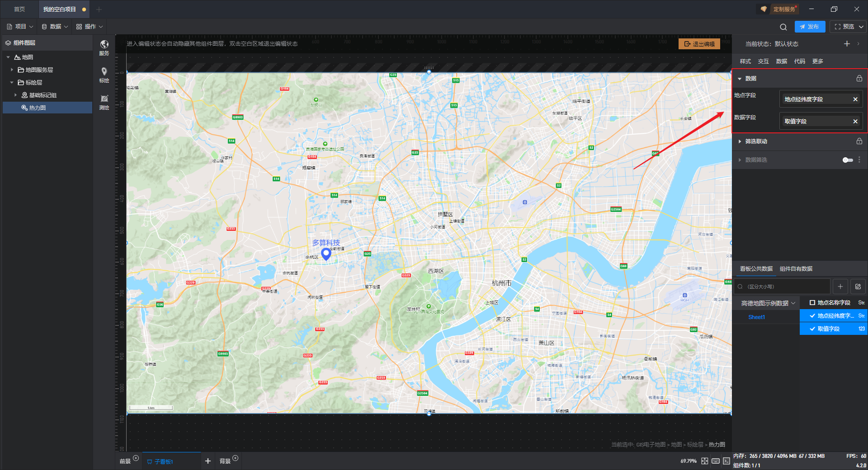The image size is (868, 470).
Task: Click the edit data pencil button
Action: tap(858, 287)
